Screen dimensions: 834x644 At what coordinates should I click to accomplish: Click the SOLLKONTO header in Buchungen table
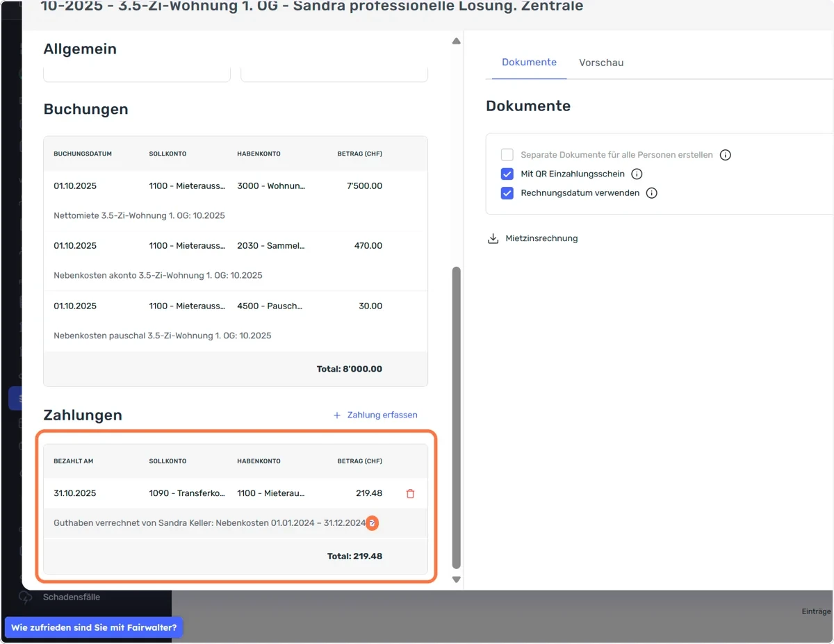(167, 154)
